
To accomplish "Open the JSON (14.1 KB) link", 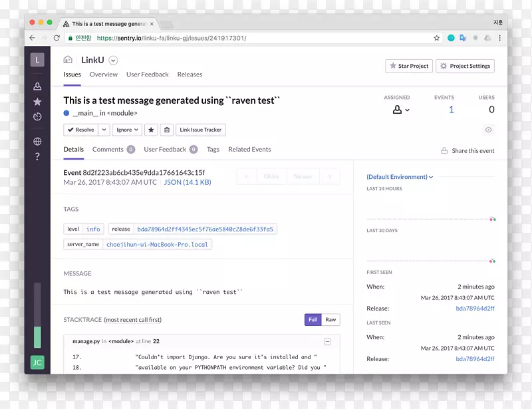I will pyautogui.click(x=188, y=182).
